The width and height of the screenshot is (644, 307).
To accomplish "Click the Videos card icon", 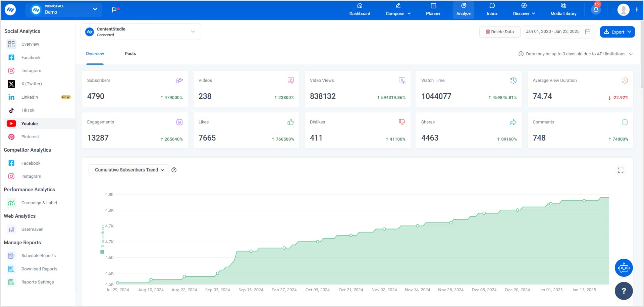I will point(291,81).
